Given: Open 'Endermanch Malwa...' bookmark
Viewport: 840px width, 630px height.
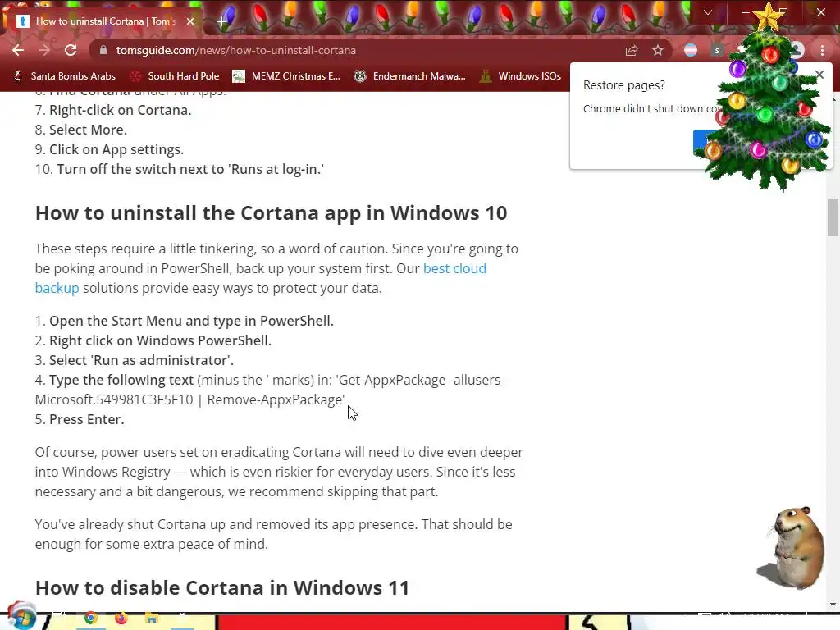Looking at the screenshot, I should pos(410,76).
